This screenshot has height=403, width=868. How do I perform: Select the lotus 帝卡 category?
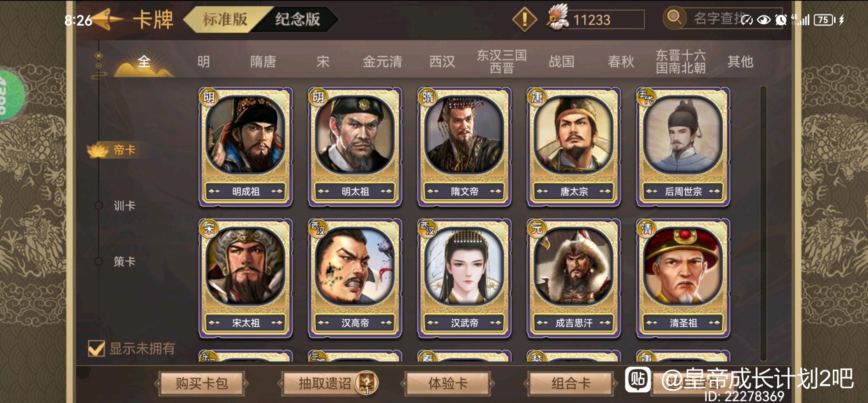(114, 150)
